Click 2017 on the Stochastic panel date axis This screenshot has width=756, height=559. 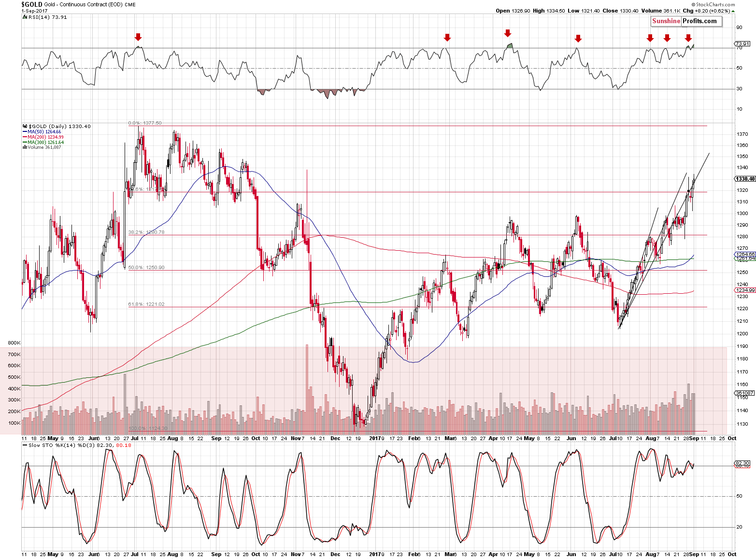[375, 554]
